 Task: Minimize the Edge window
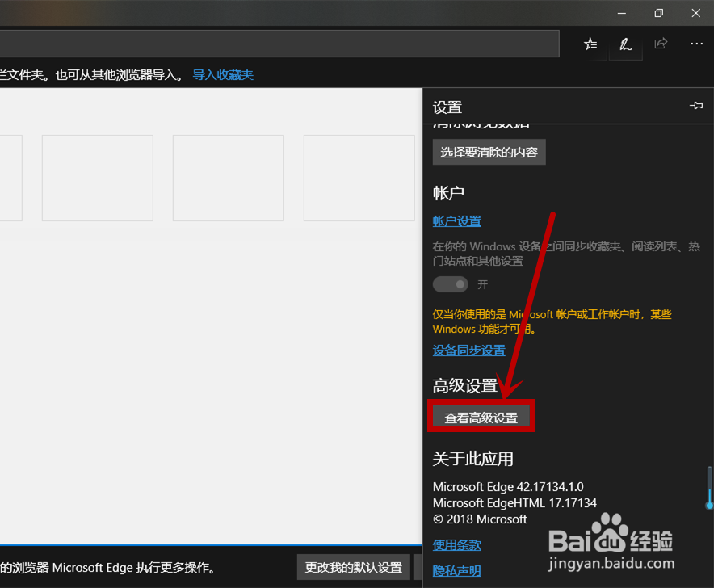622,13
